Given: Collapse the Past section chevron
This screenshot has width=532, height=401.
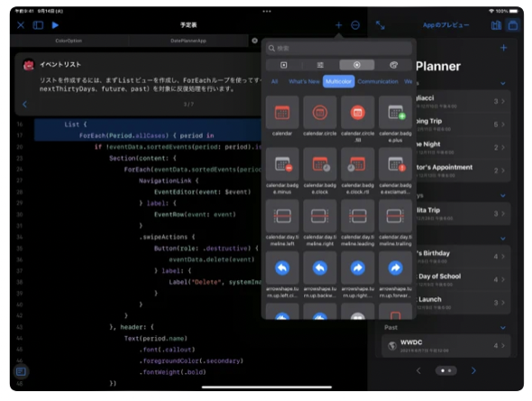Looking at the screenshot, I should pos(503,327).
